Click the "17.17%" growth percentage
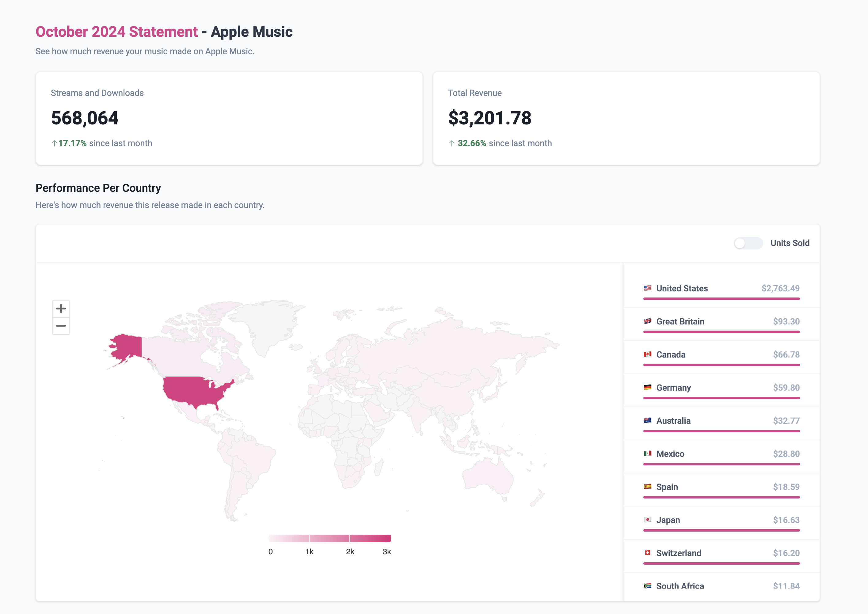Image resolution: width=868 pixels, height=614 pixels. [72, 143]
